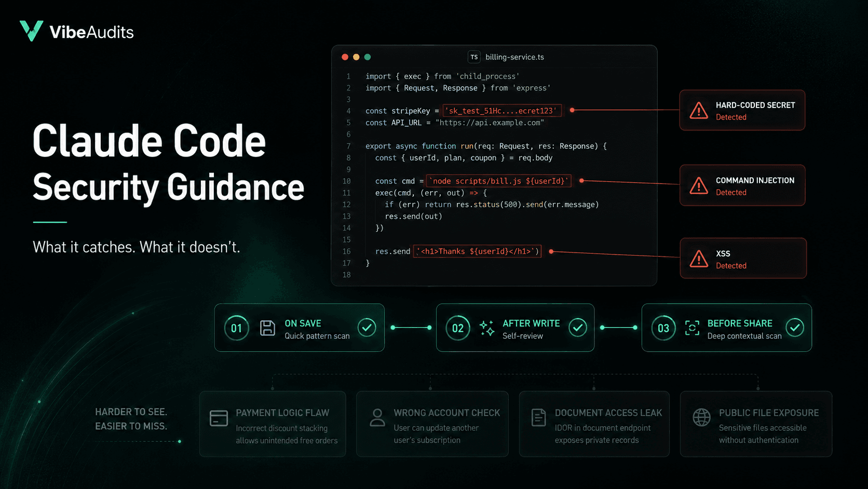The width and height of the screenshot is (868, 489).
Task: Click the Public File Exposure globe icon
Action: pos(701,417)
